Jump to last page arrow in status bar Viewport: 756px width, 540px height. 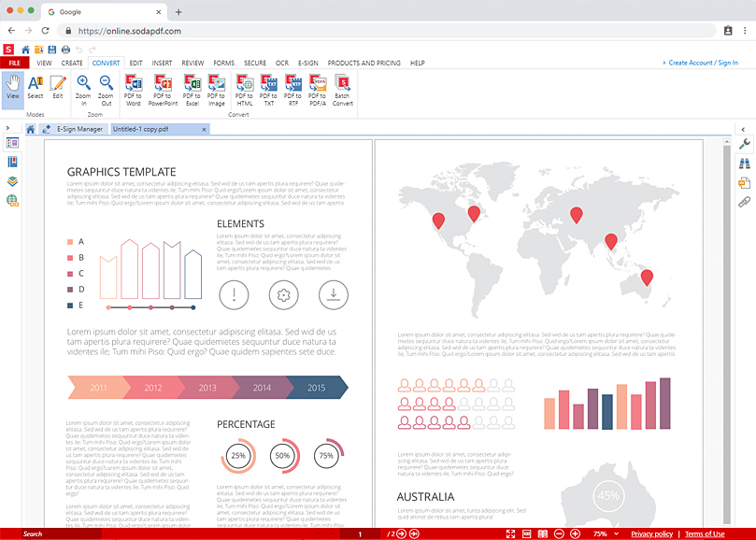[x=414, y=533]
